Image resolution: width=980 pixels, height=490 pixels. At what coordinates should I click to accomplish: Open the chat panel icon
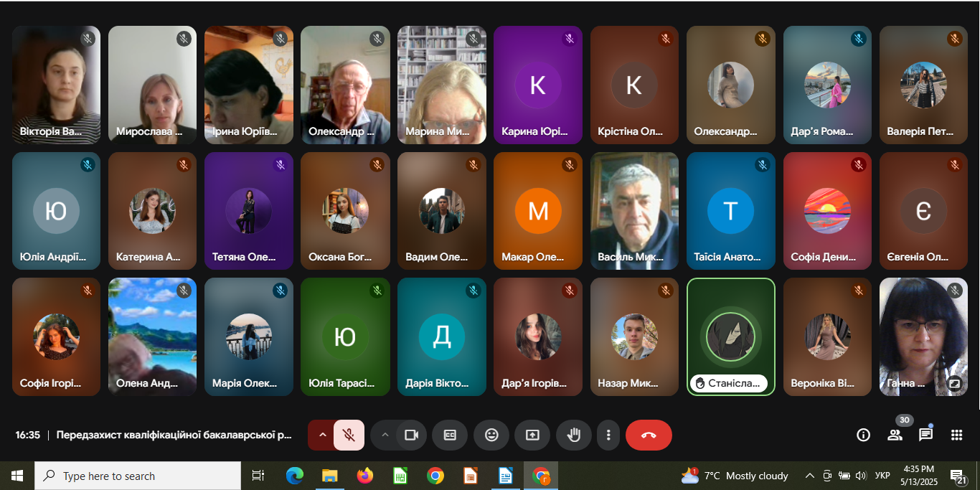point(925,435)
